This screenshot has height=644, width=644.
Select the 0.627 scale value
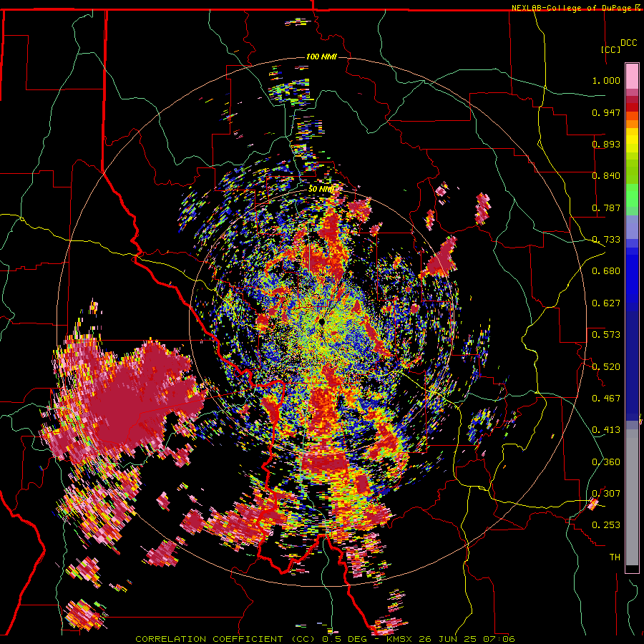(606, 303)
